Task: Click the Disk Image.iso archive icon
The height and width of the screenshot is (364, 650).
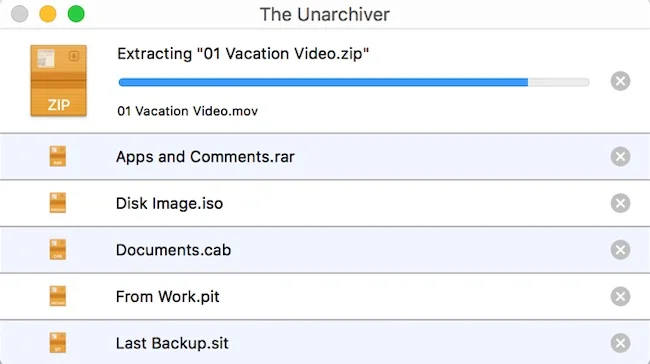Action: (58, 203)
